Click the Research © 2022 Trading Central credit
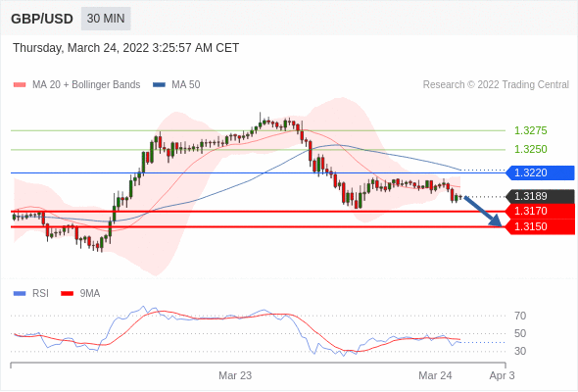The image size is (578, 392). click(496, 85)
